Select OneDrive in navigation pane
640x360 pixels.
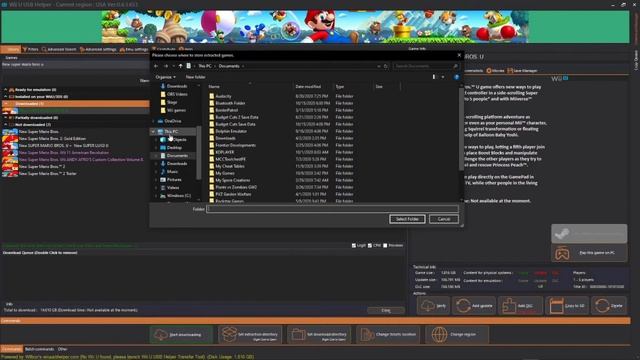pos(172,121)
